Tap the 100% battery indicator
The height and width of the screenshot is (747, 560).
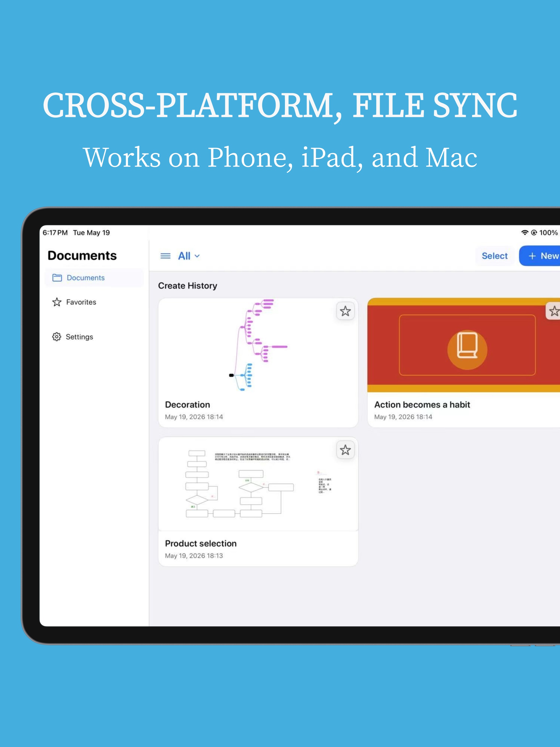pos(548,232)
